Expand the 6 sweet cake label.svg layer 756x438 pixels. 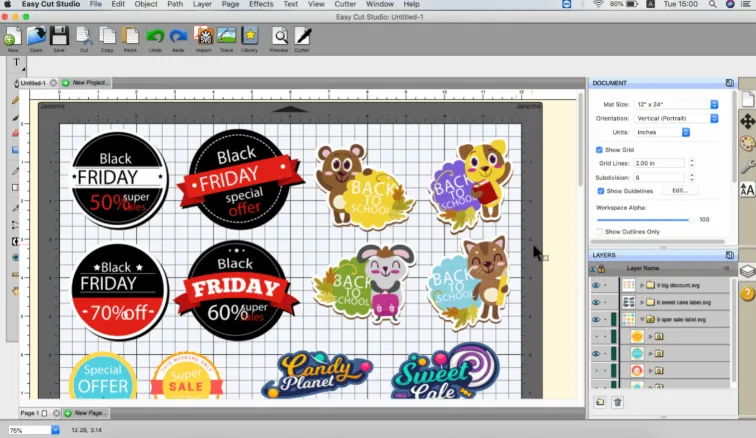642,302
